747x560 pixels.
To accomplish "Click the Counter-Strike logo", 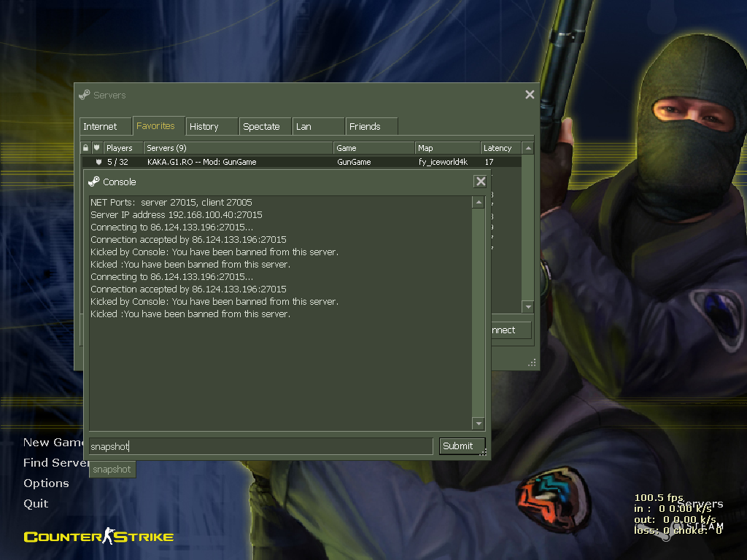I will pyautogui.click(x=98, y=537).
